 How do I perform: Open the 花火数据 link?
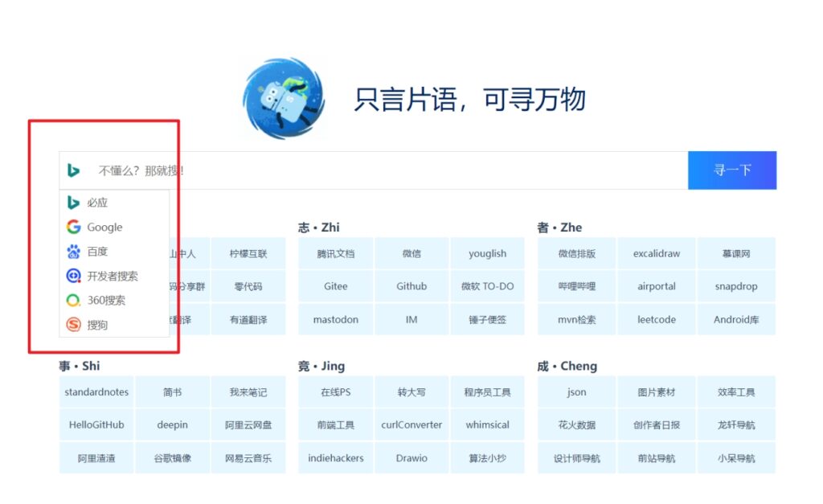[x=577, y=424]
